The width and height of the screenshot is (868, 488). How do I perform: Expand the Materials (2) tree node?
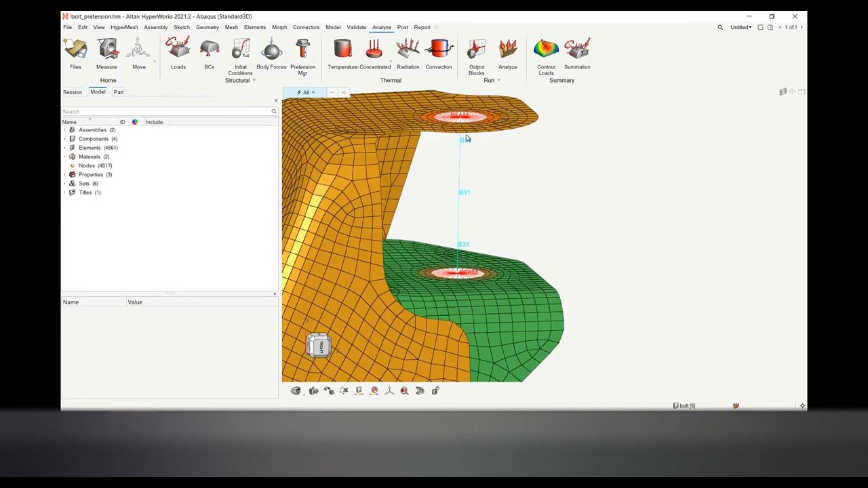(x=65, y=157)
